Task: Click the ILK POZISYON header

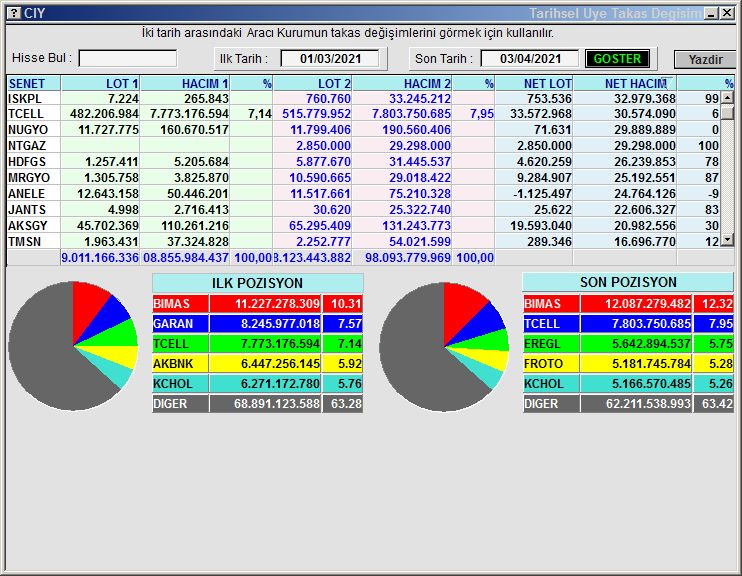Action: click(x=257, y=283)
